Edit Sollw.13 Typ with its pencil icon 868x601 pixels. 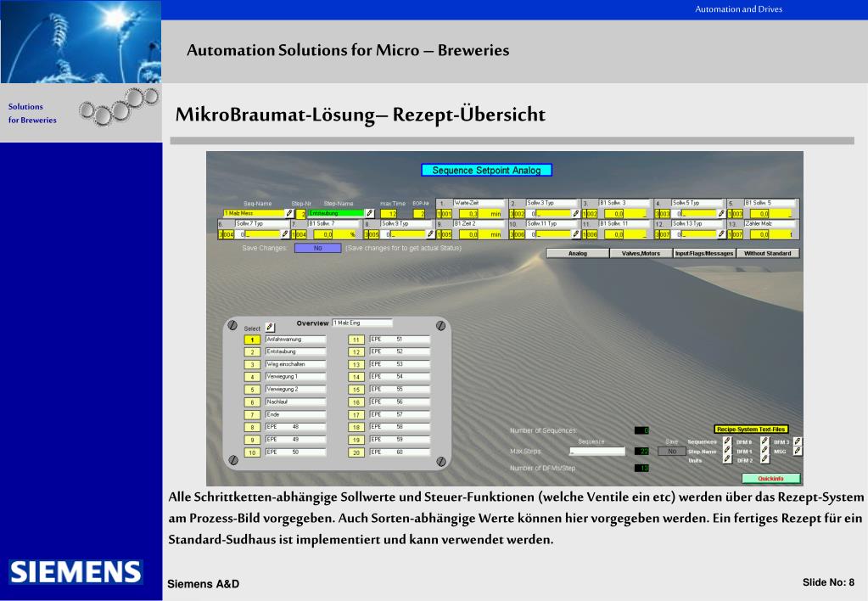click(x=721, y=234)
